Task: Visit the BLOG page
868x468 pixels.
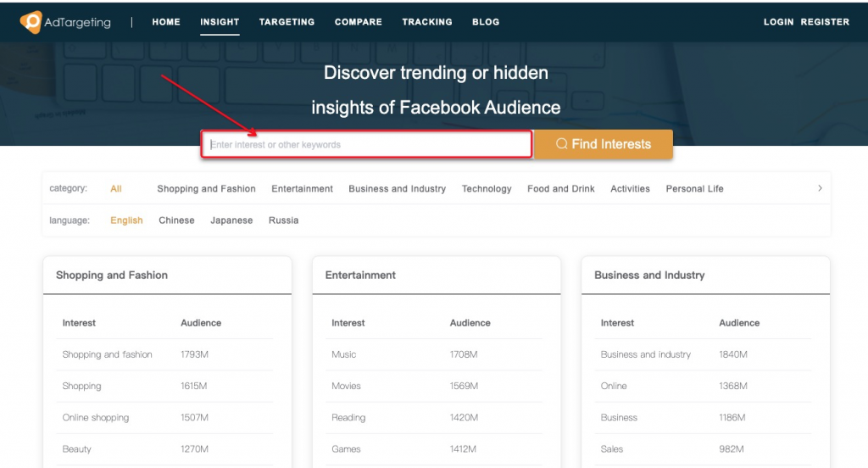Action: (x=486, y=22)
